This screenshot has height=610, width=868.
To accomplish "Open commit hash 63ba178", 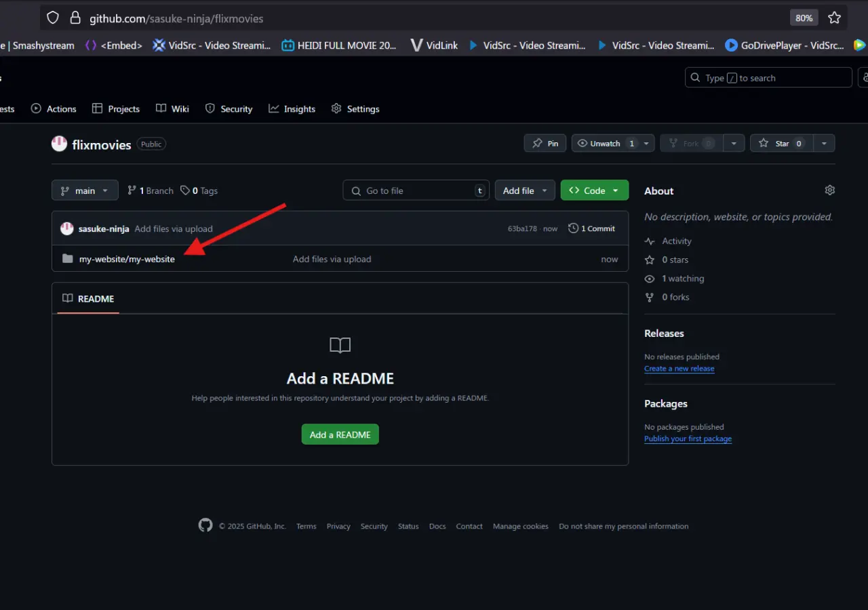I will 524,228.
